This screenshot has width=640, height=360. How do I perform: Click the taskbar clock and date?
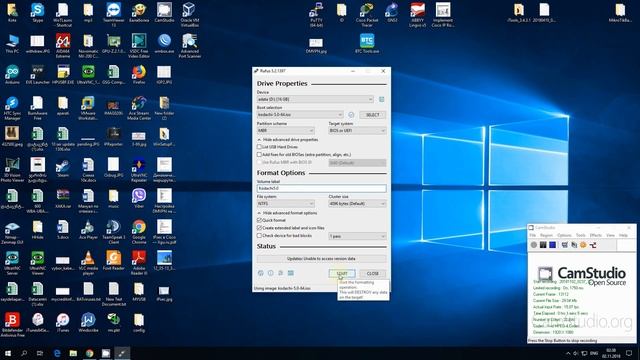611,353
